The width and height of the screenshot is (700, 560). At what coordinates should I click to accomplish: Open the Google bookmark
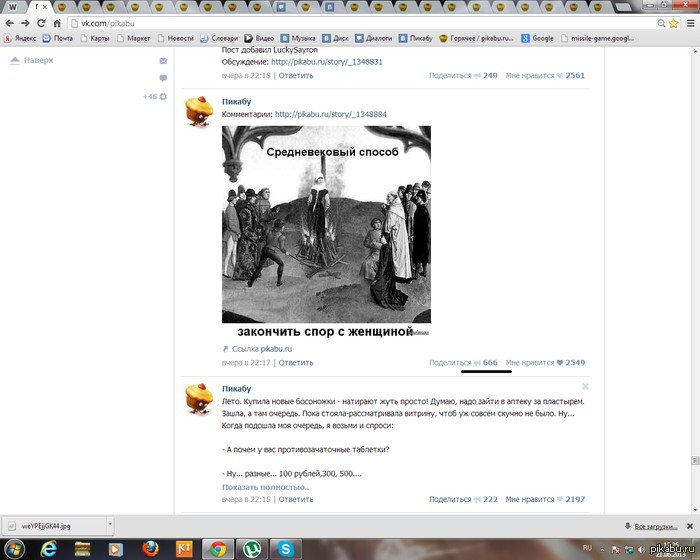coord(538,38)
